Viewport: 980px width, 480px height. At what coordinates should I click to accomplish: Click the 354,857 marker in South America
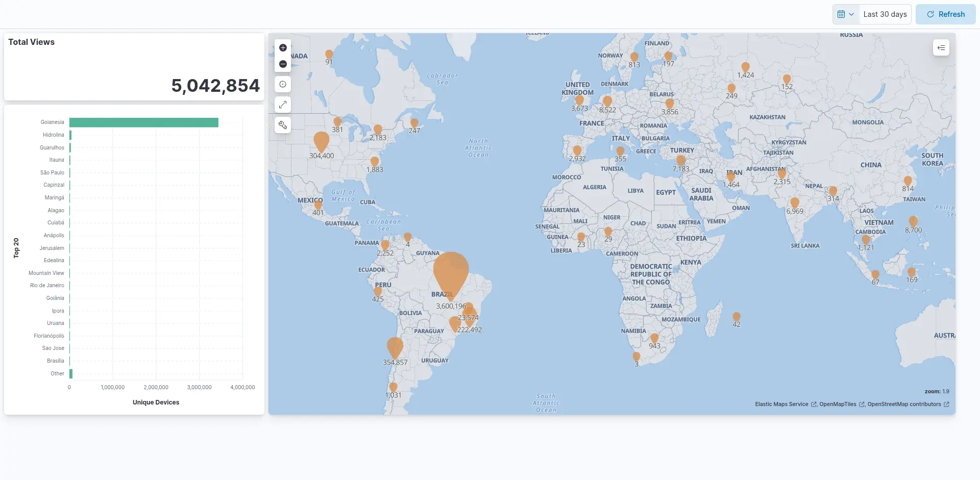395,348
